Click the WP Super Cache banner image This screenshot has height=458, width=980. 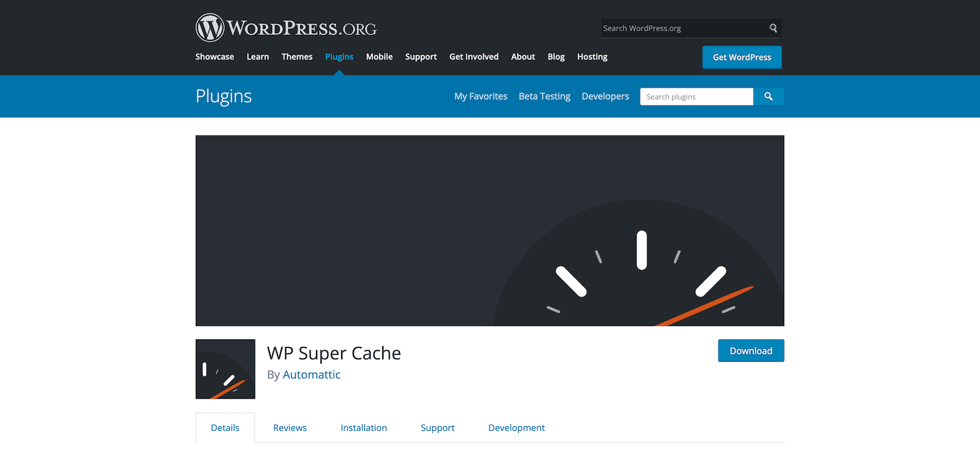[490, 231]
